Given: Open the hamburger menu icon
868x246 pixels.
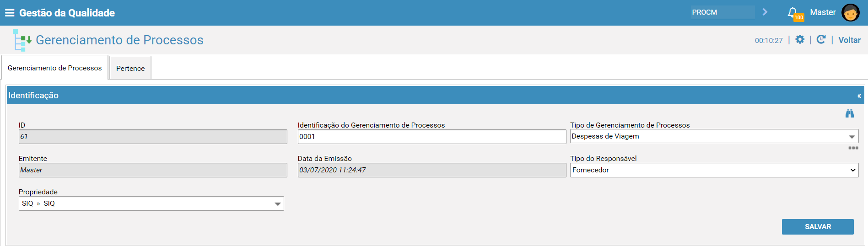Looking at the screenshot, I should 10,13.
